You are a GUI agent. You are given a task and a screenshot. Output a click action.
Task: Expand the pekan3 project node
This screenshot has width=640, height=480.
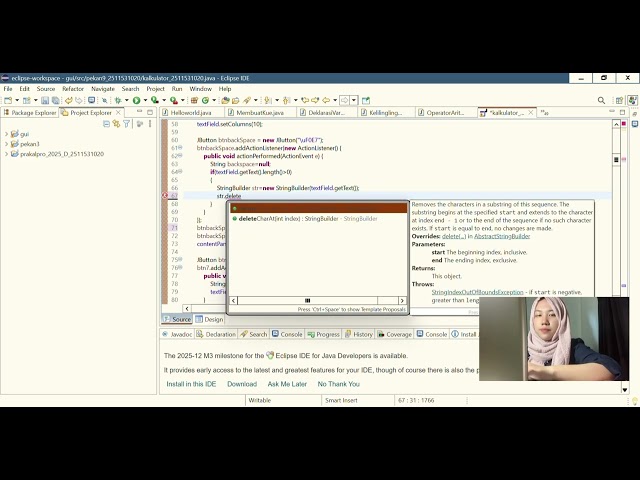[7, 144]
